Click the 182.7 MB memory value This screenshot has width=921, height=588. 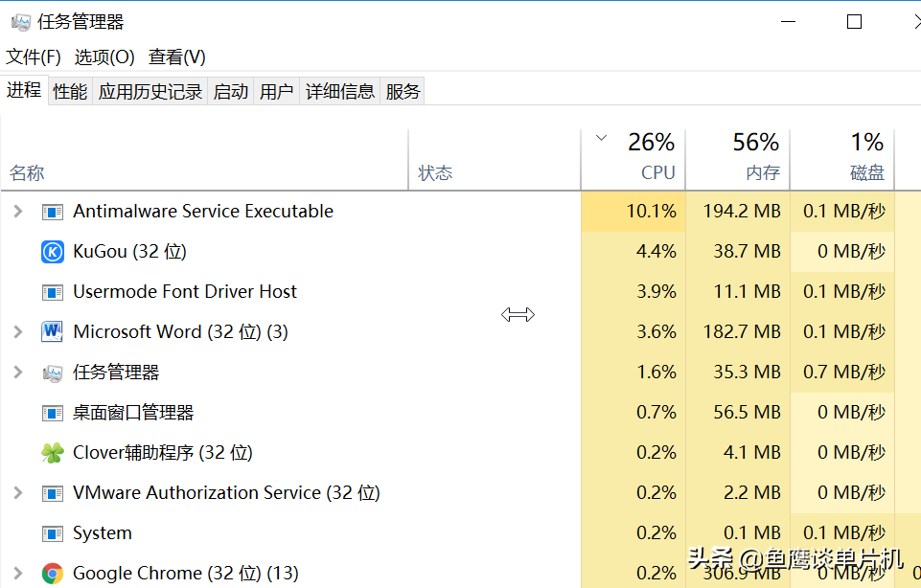(742, 332)
